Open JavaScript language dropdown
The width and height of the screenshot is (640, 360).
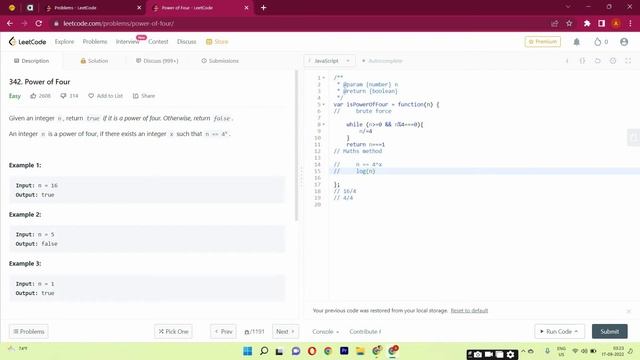coord(329,61)
